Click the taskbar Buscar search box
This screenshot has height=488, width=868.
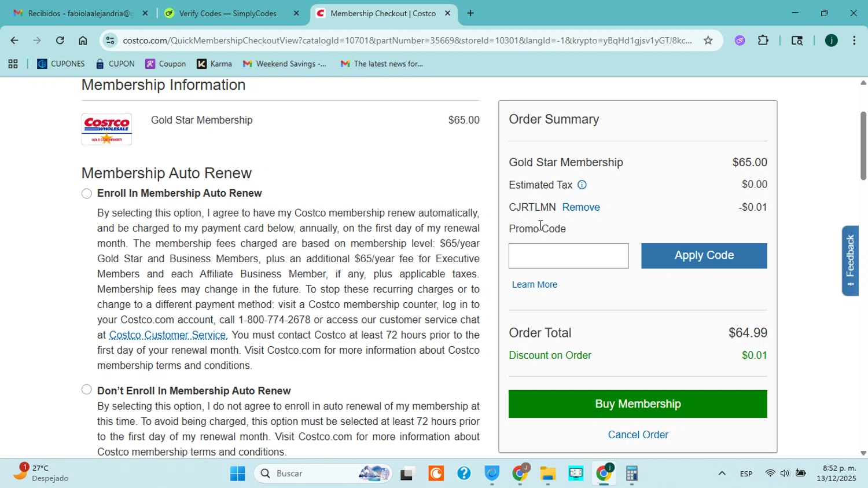tap(323, 474)
